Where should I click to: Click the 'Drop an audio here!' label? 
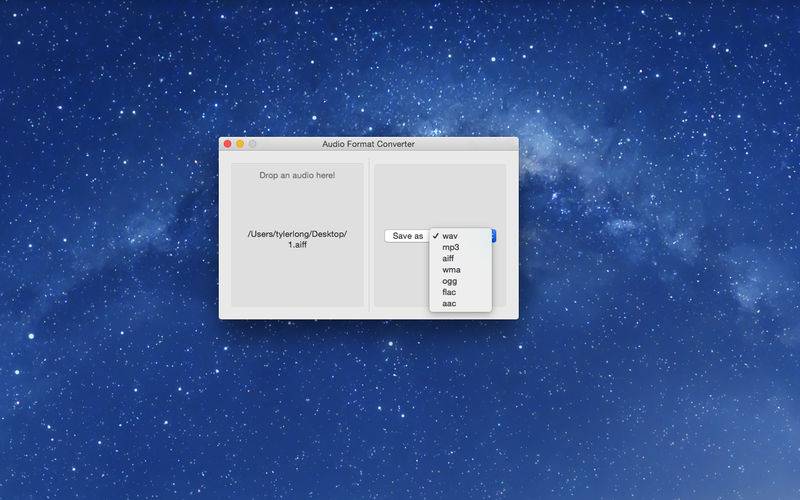pos(297,175)
